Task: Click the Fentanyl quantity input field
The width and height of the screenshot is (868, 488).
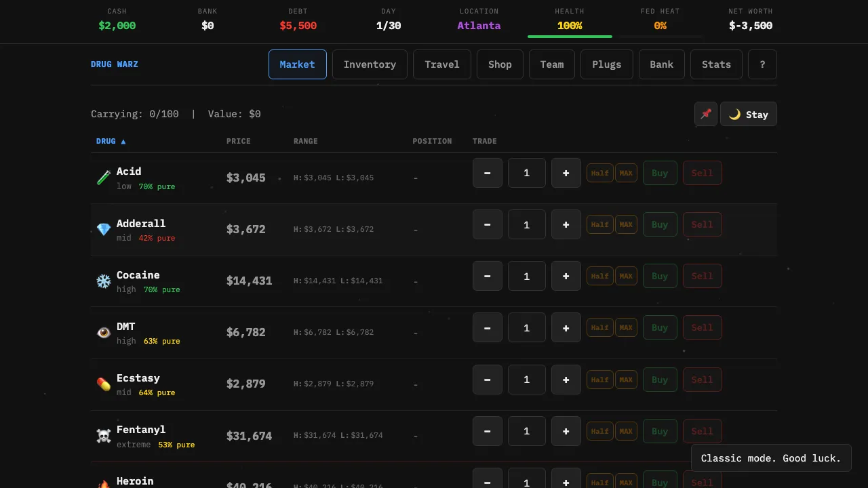Action: pos(527,431)
